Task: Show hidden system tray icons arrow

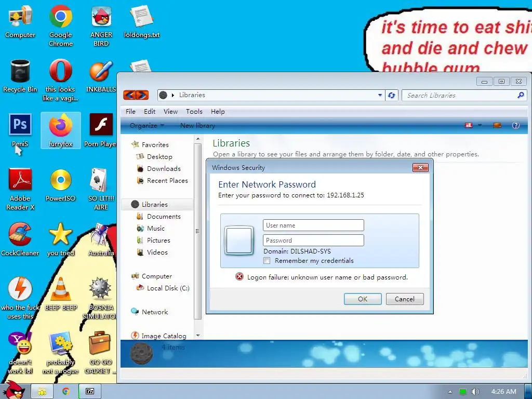Action: click(x=450, y=392)
